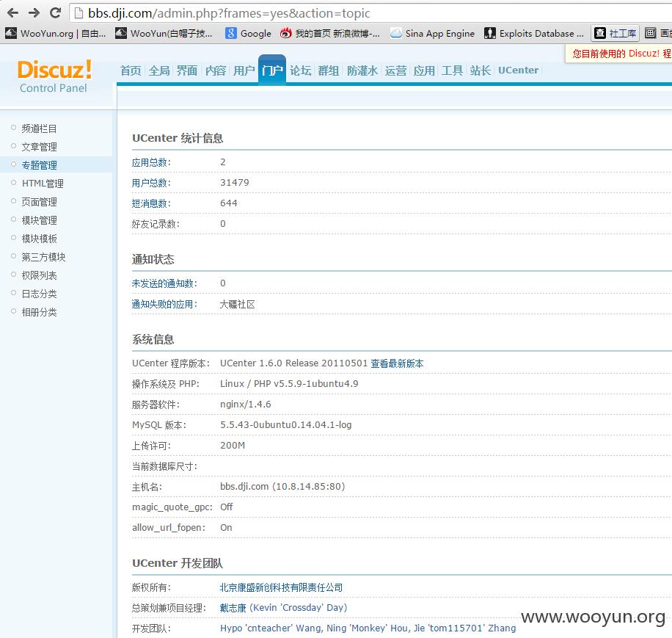The width and height of the screenshot is (672, 638).
Task: Click the browser back arrow
Action: pos(13,13)
